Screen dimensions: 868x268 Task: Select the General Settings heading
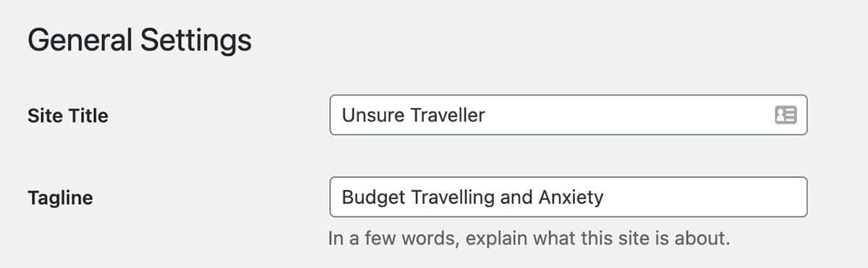140,41
